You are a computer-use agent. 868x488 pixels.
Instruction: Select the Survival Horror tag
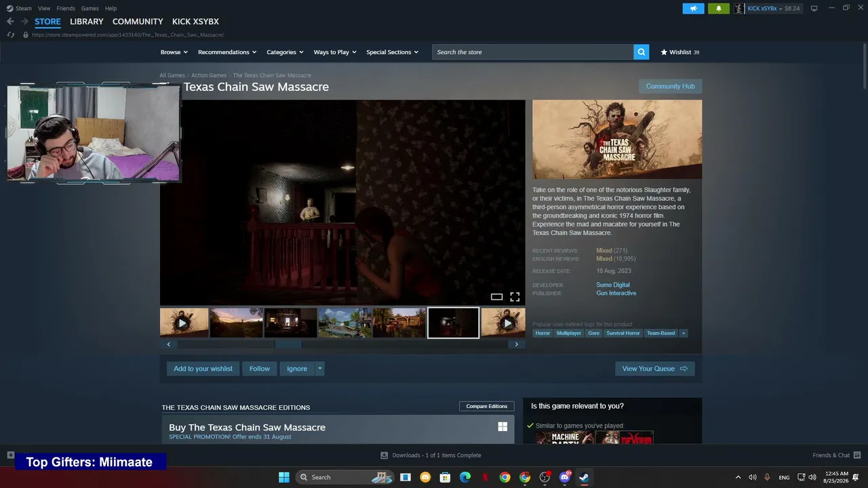[623, 333]
